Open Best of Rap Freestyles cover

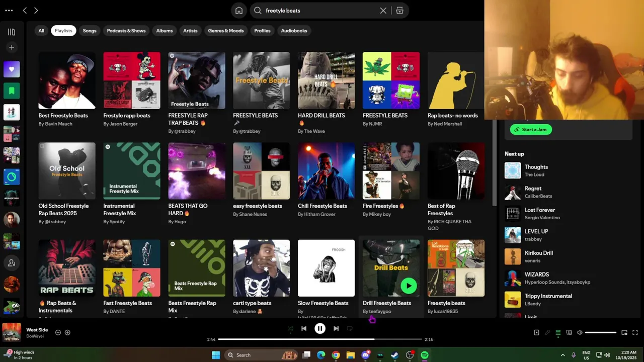coord(456,171)
